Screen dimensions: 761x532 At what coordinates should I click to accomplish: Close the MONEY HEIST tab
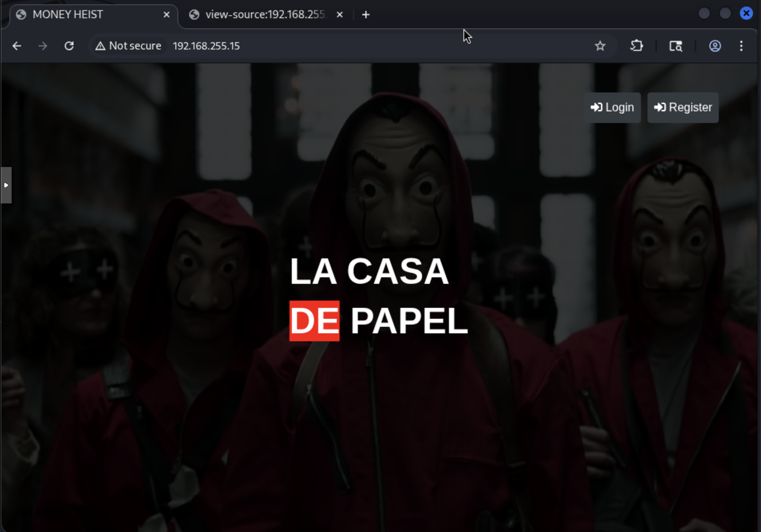click(167, 15)
